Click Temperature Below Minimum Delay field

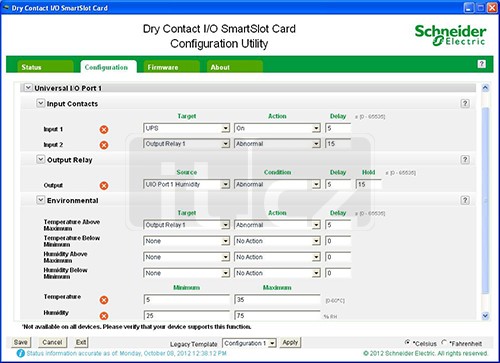pos(338,241)
